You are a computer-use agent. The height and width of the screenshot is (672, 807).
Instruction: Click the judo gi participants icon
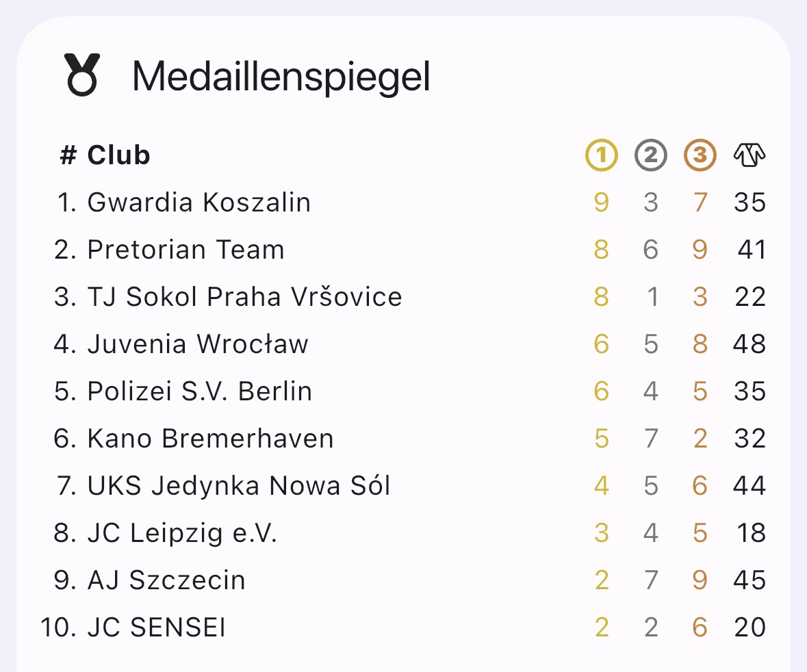point(749,155)
